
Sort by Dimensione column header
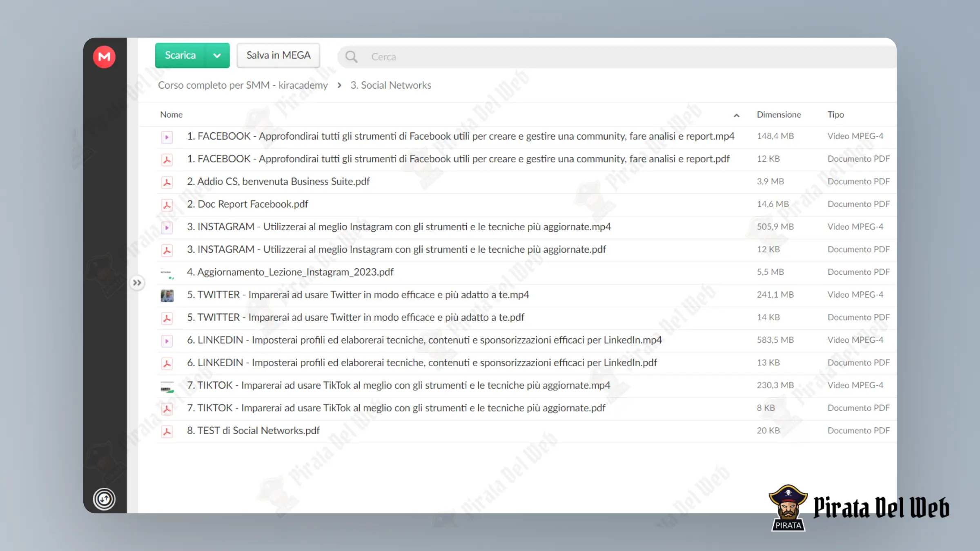click(x=779, y=114)
